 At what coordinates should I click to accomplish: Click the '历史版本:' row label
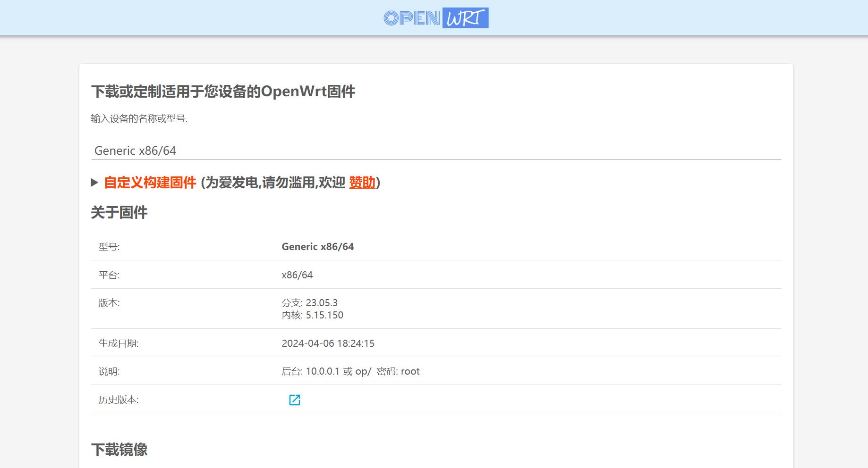(x=119, y=400)
